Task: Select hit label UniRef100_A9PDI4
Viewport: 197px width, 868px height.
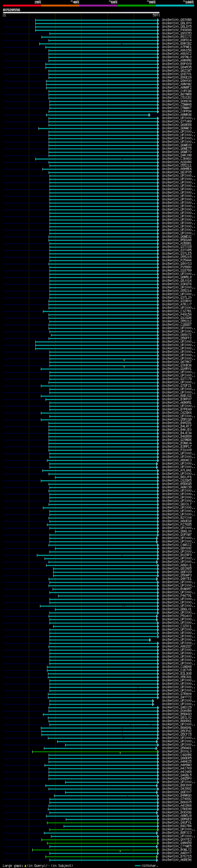Action: coord(177,40)
